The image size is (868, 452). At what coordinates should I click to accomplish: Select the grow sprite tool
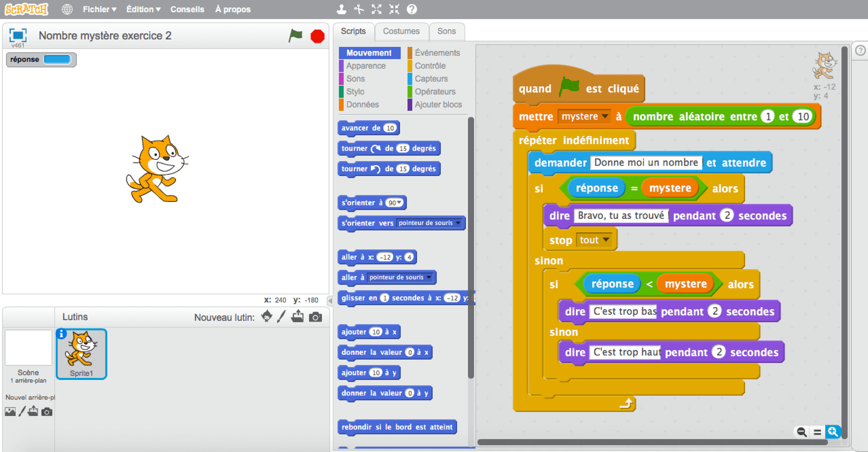pos(376,9)
